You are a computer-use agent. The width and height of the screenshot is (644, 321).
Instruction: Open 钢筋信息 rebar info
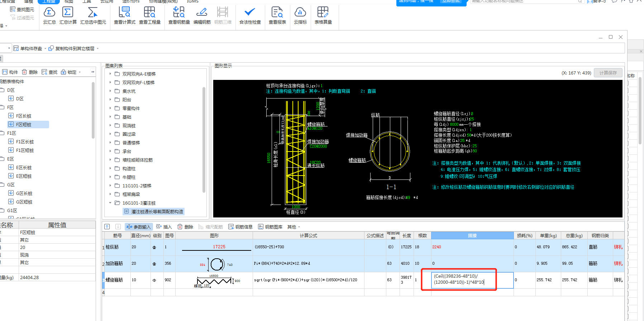[240, 227]
